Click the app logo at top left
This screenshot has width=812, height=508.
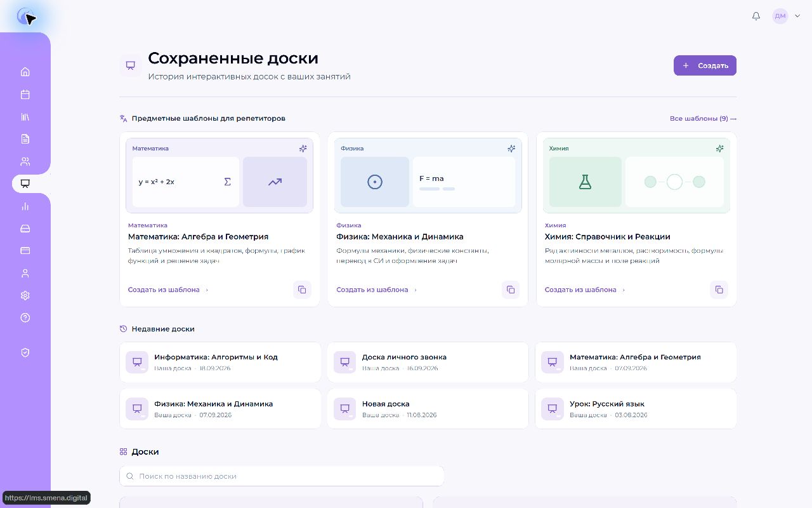tap(25, 17)
